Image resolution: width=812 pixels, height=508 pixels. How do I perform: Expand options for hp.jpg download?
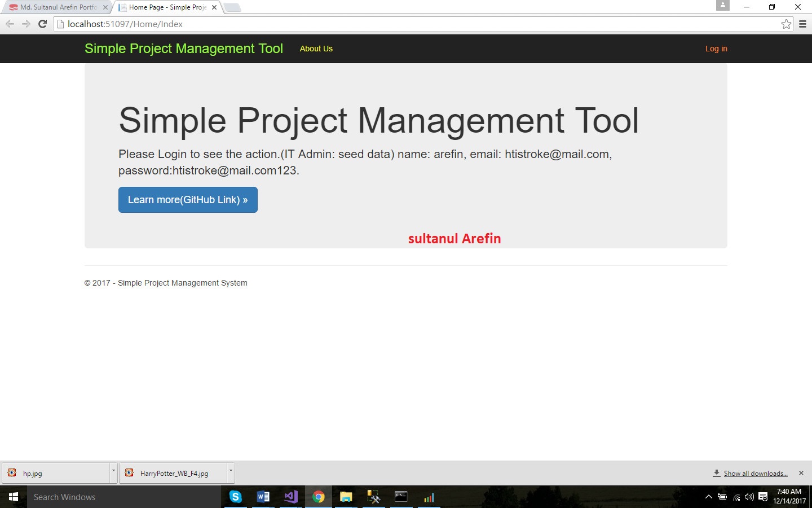(113, 471)
